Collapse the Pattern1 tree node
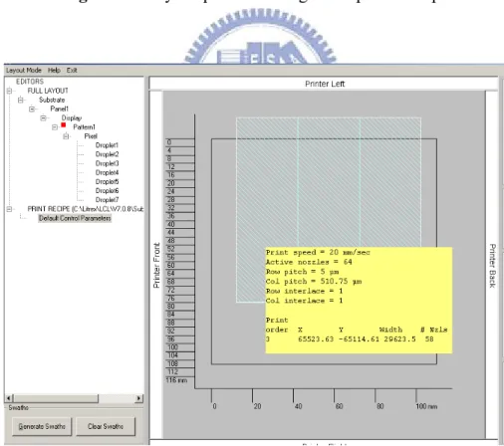504x446 pixels. point(55,127)
